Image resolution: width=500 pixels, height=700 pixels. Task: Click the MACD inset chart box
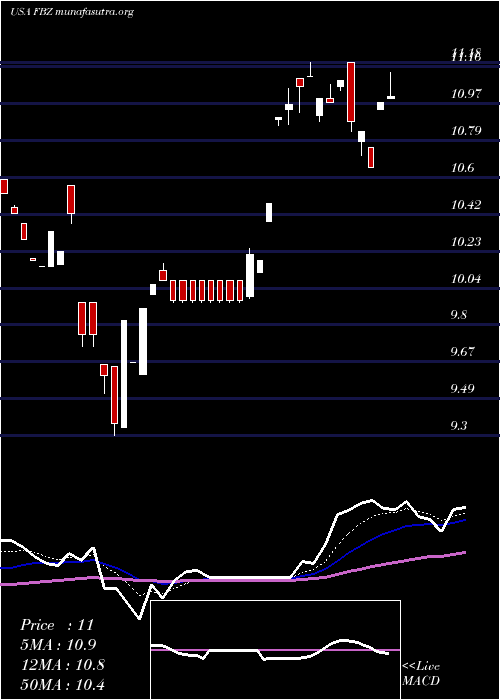(x=275, y=650)
